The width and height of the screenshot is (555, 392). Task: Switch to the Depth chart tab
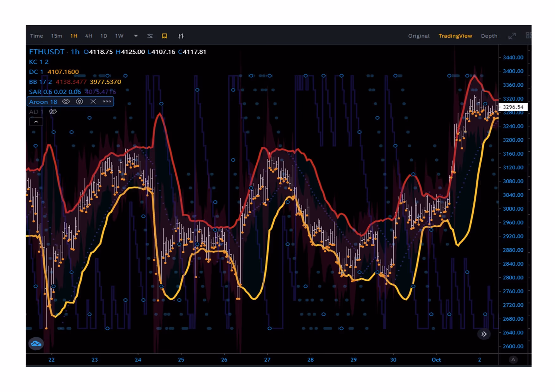tap(489, 36)
